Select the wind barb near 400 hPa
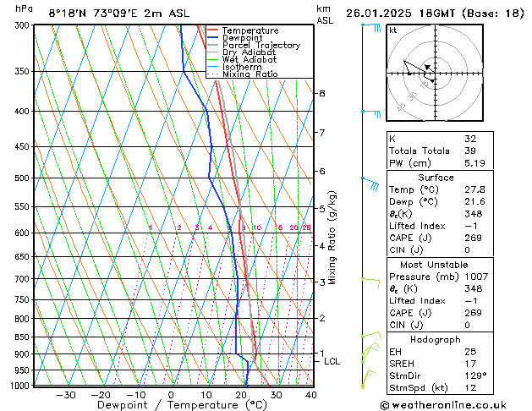The image size is (532, 411). [370, 111]
